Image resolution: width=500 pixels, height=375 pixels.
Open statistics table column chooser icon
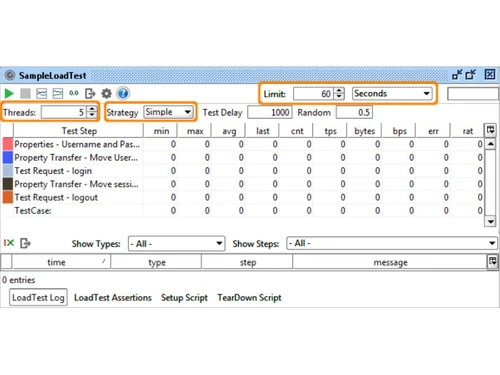[490, 130]
